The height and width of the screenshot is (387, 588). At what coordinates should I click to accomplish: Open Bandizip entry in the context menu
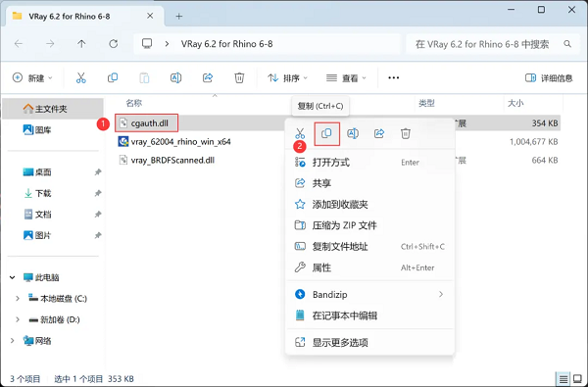(x=370, y=294)
